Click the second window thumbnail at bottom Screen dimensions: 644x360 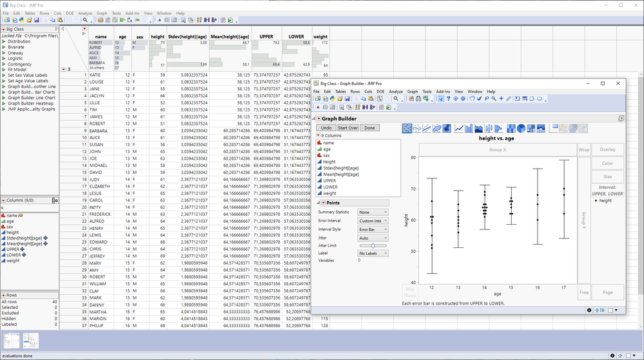(x=31, y=341)
